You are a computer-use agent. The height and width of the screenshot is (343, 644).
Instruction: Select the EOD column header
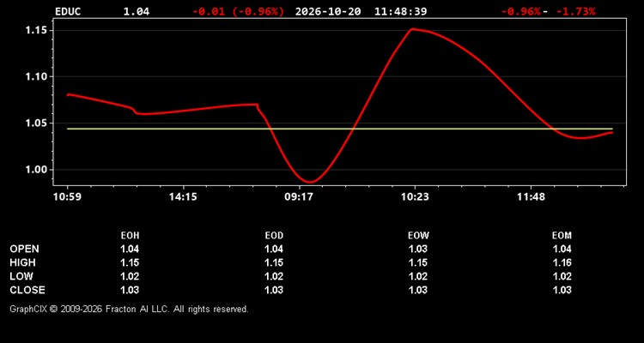tap(274, 236)
